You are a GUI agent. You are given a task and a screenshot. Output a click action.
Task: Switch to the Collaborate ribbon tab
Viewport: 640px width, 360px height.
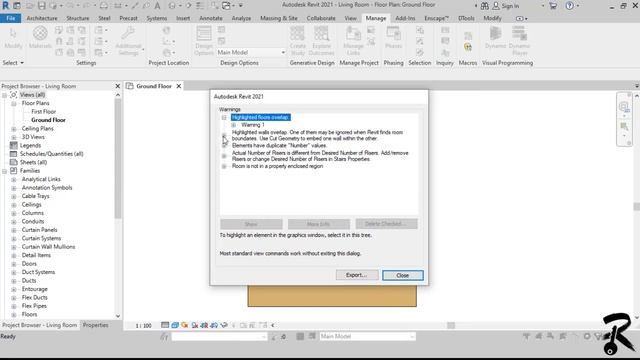click(x=321, y=18)
